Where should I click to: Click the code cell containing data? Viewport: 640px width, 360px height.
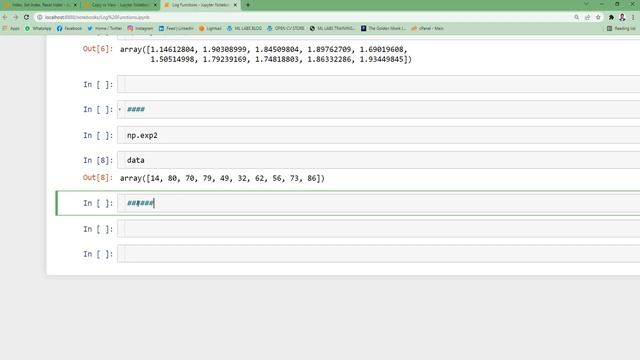pyautogui.click(x=378, y=160)
